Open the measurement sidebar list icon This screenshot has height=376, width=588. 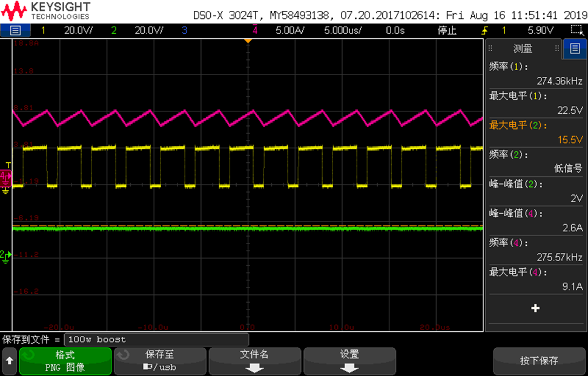click(x=575, y=48)
